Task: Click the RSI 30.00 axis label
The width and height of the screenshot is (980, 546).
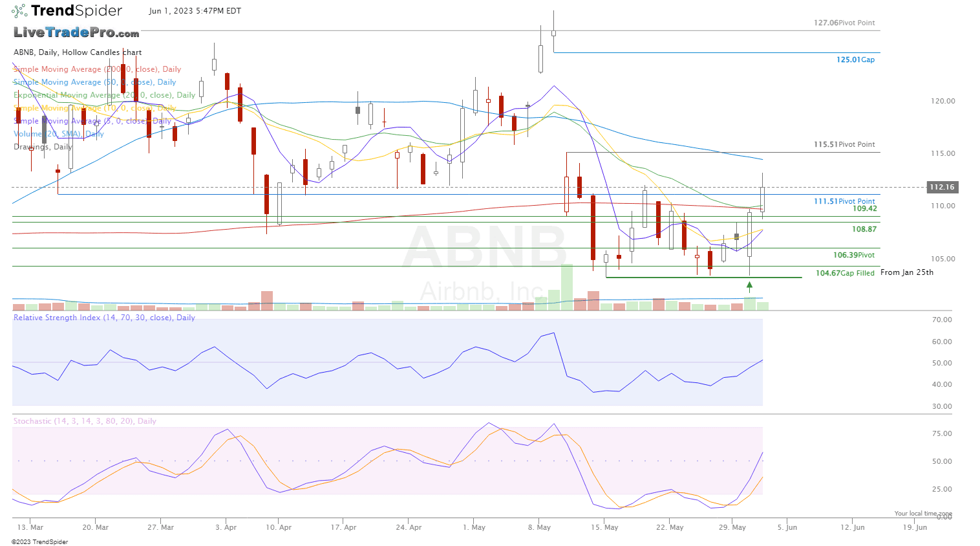Action: pyautogui.click(x=942, y=406)
